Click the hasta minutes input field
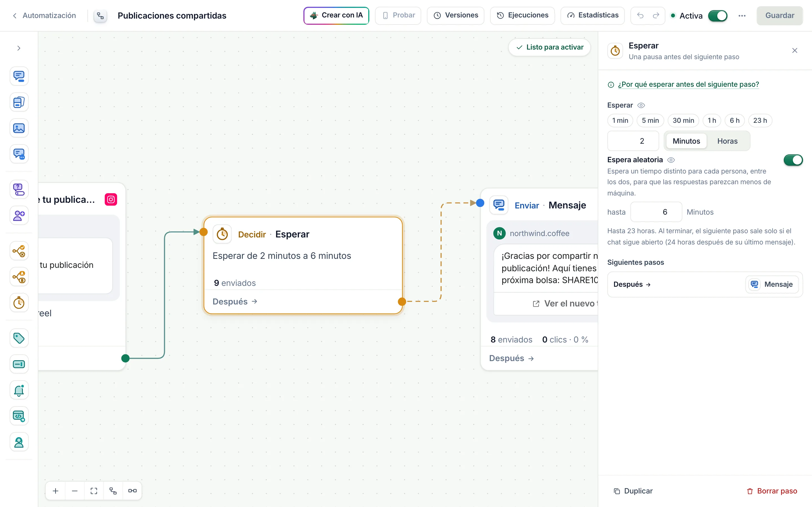 (656, 212)
